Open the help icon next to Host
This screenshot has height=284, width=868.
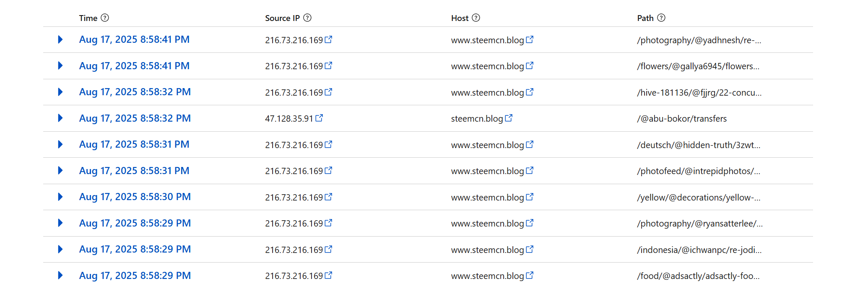click(476, 18)
